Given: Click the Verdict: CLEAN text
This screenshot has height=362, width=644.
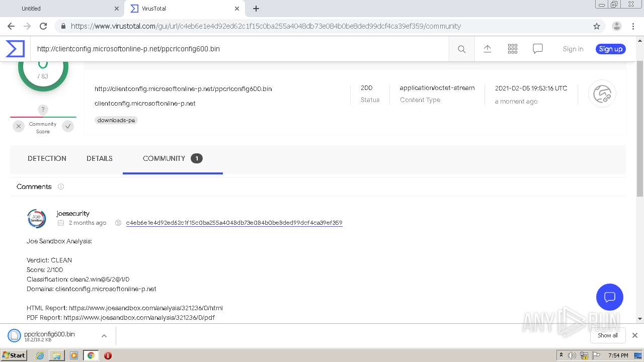Looking at the screenshot, I should [x=49, y=260].
